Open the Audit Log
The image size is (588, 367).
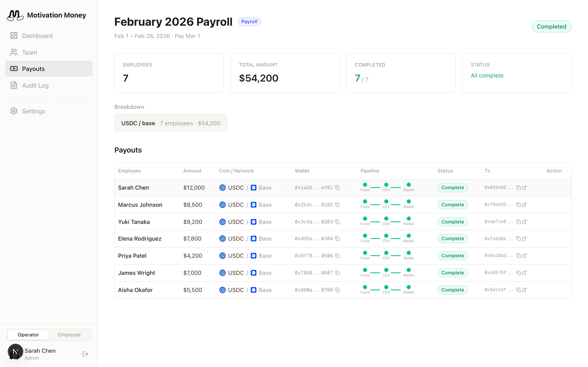35,85
